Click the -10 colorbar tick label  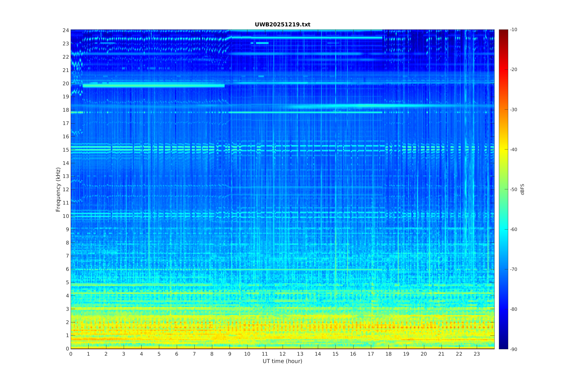tap(513, 30)
